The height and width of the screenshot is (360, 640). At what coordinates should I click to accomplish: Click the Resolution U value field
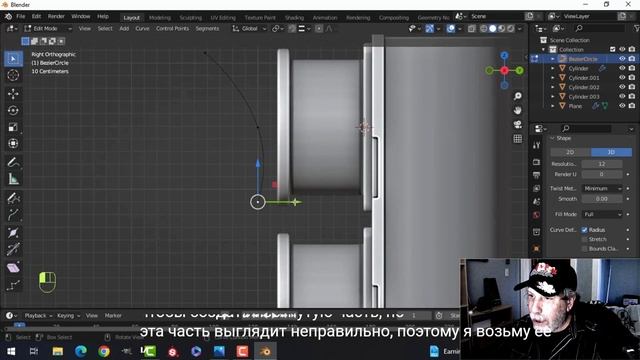coord(602,164)
